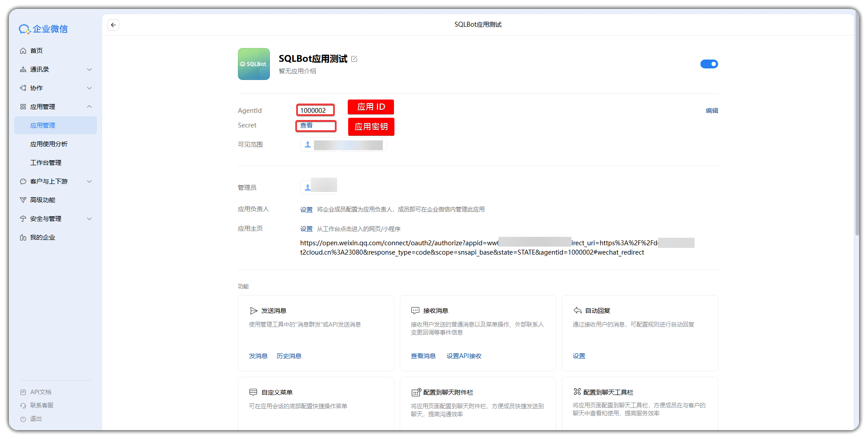Click the back arrow at top left
Viewport: 868px width, 439px height.
[x=113, y=25]
